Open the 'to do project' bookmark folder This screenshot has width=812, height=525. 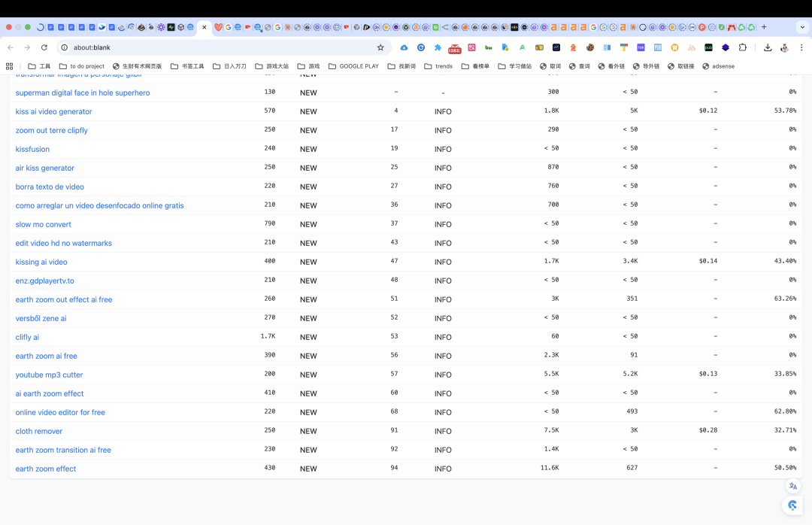(82, 66)
